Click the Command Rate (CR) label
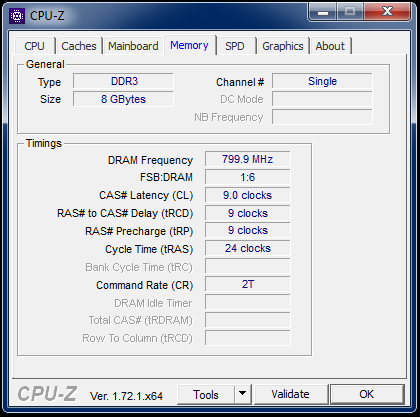This screenshot has width=420, height=417. click(145, 285)
